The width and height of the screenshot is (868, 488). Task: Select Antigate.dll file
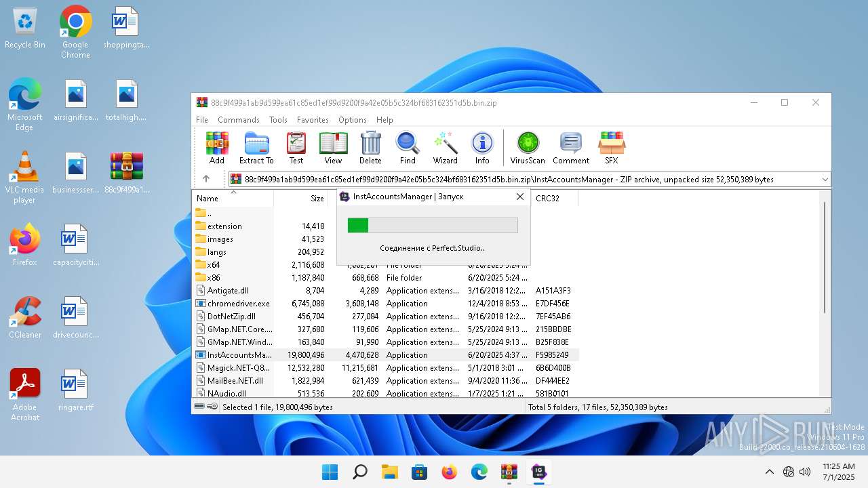387,290
